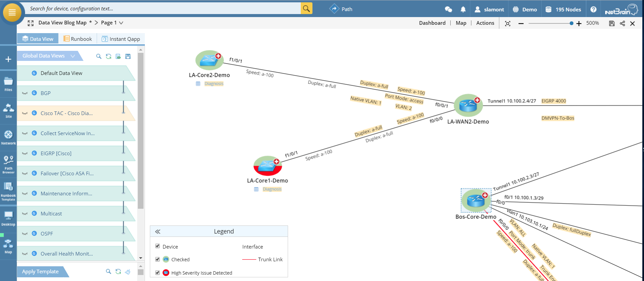Open Runbook Template in the sidebar
Screen dimensions: 644x281
8,192
